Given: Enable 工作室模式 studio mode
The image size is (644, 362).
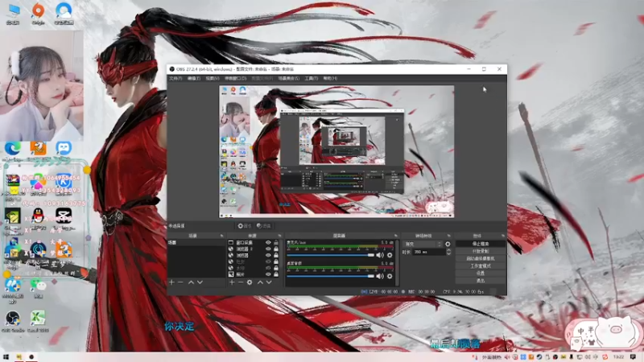Looking at the screenshot, I should pos(481,266).
